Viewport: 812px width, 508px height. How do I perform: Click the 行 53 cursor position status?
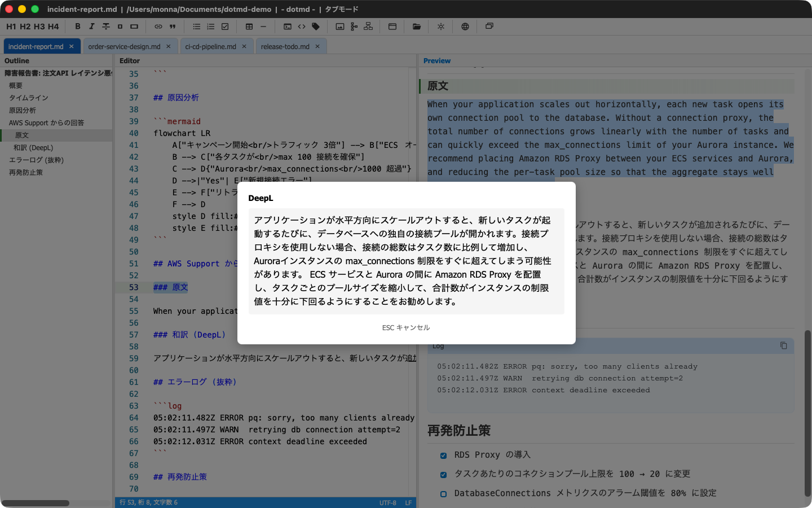tap(148, 502)
